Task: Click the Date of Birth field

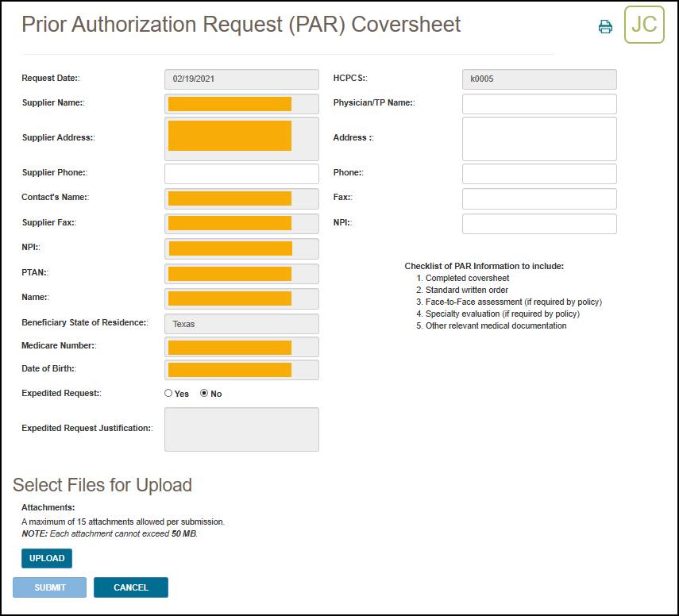Action: tap(241, 369)
